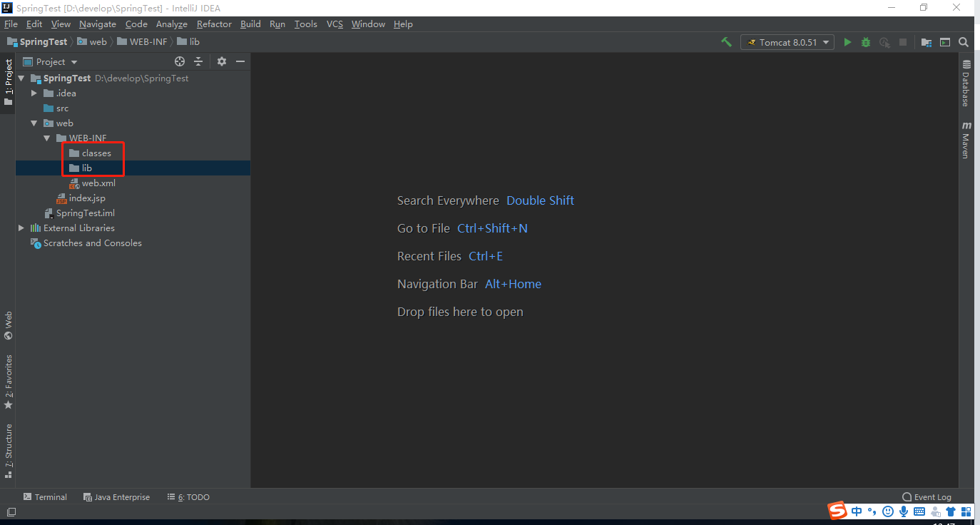Image resolution: width=980 pixels, height=525 pixels.
Task: Open IME toolbox grid icon
Action: pyautogui.click(x=966, y=511)
